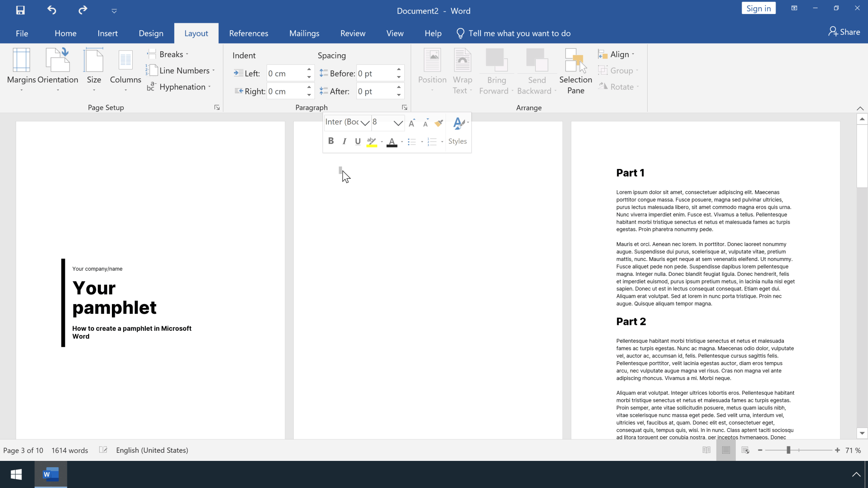This screenshot has width=868, height=488.
Task: Click the Share button
Action: [843, 31]
